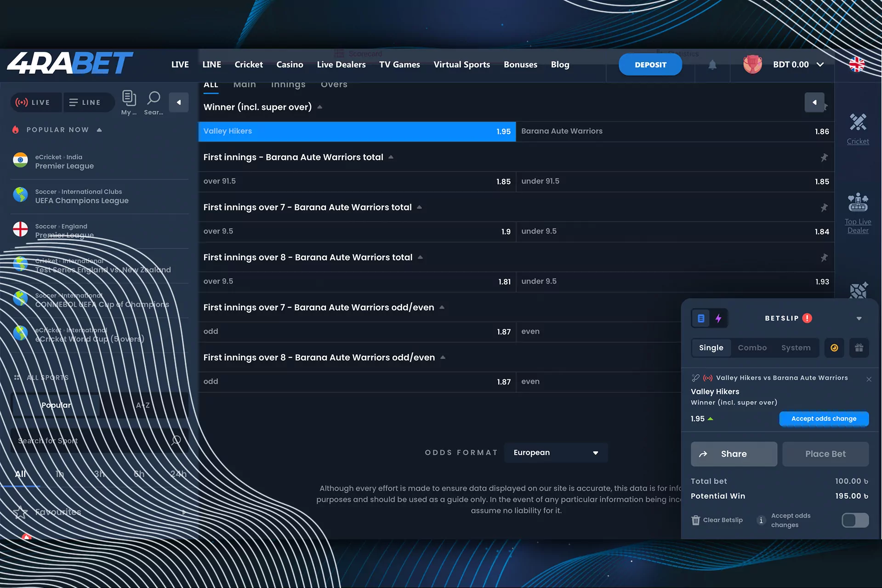Collapse First innings over 7 total market
Viewport: 882px width, 588px height.
[x=419, y=207]
